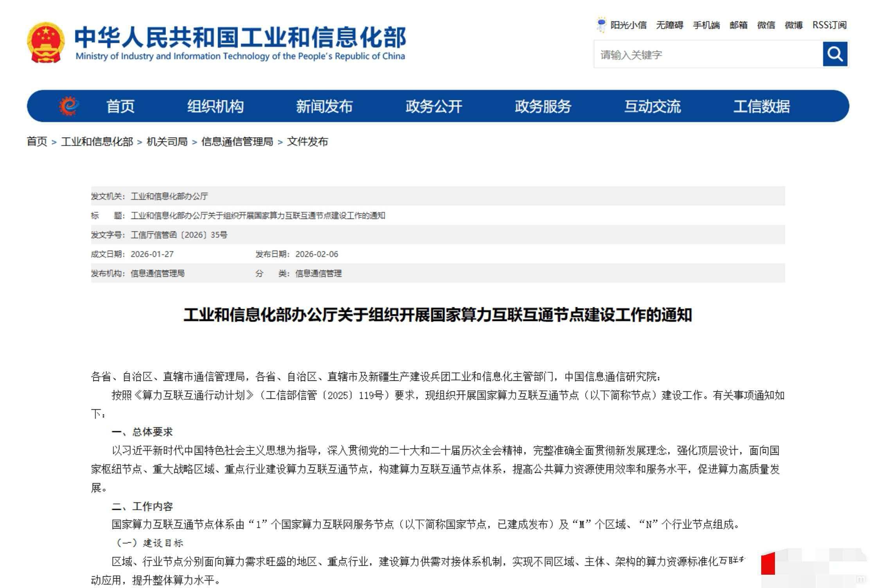Subscribe via the RSS订阅 link
Screen dimensions: 870x588
(x=829, y=25)
